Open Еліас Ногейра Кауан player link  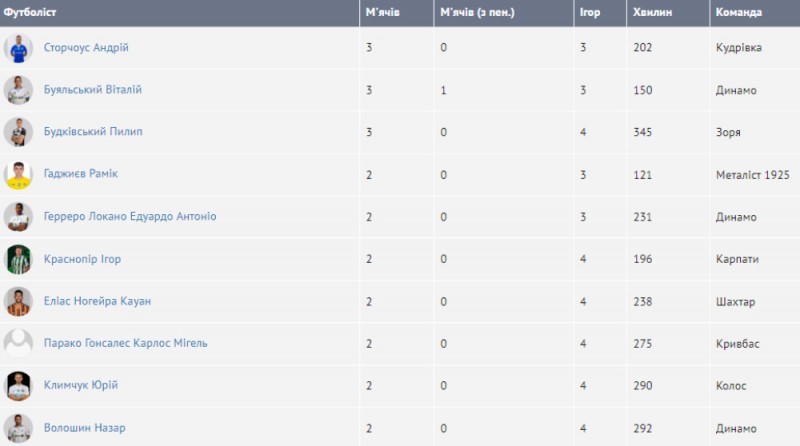point(97,301)
